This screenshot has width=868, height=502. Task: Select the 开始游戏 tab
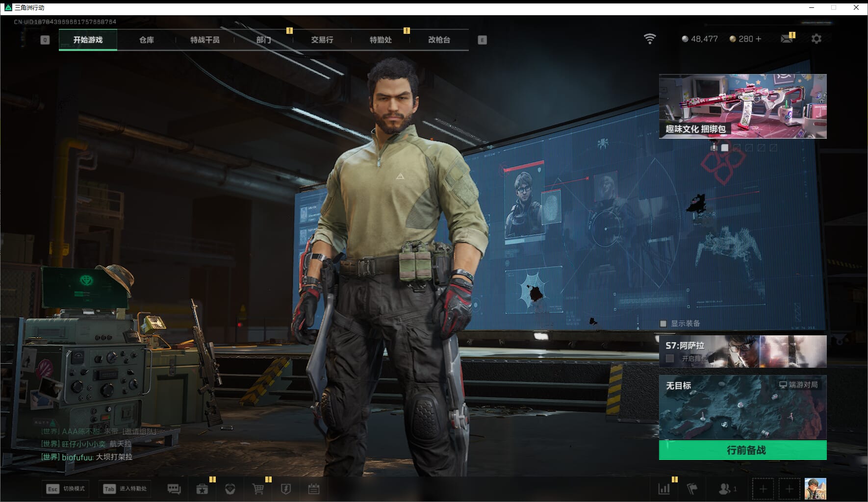[x=88, y=40]
